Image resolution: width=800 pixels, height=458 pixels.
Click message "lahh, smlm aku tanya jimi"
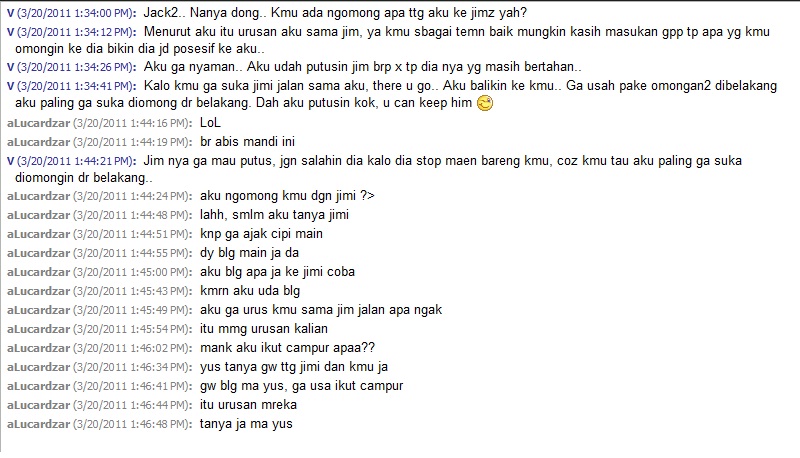click(274, 215)
